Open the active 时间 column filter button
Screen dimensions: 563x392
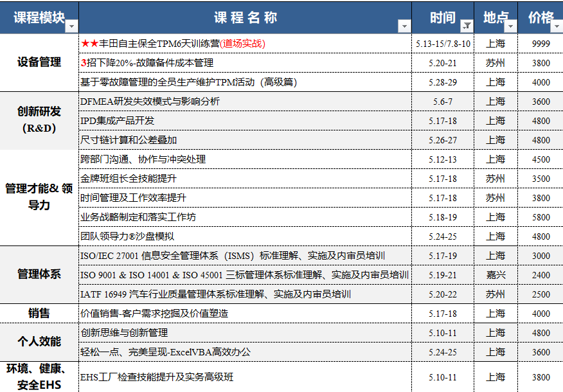pyautogui.click(x=467, y=26)
